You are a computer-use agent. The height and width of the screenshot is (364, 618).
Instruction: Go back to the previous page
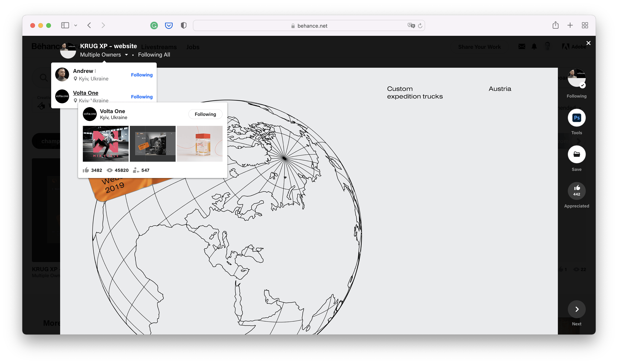(x=89, y=25)
